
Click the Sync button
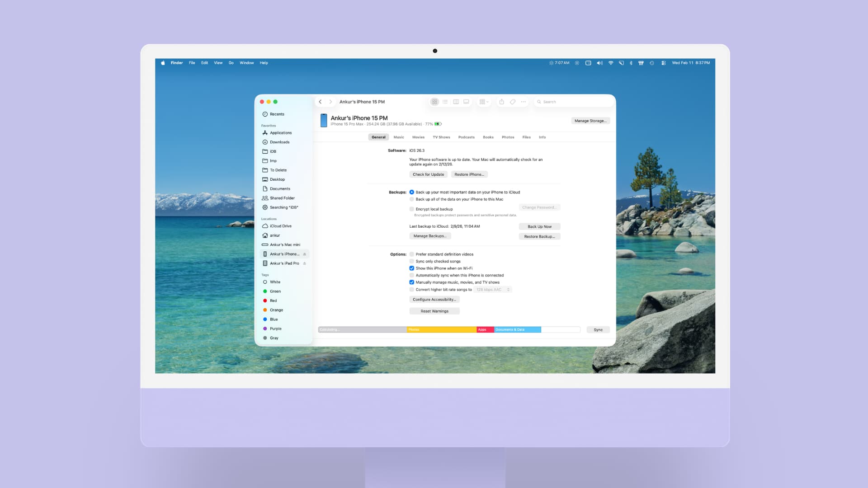pos(598,329)
